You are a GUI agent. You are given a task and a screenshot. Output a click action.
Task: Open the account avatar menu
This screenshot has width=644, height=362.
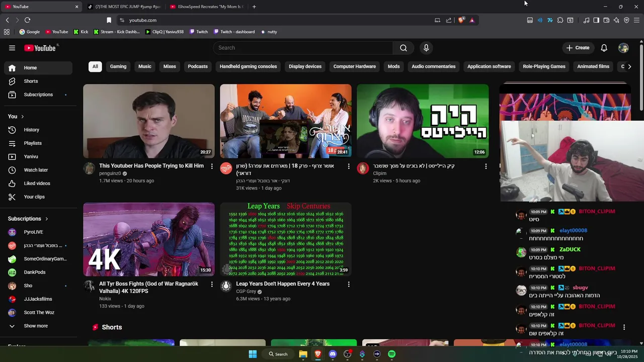pos(624,48)
